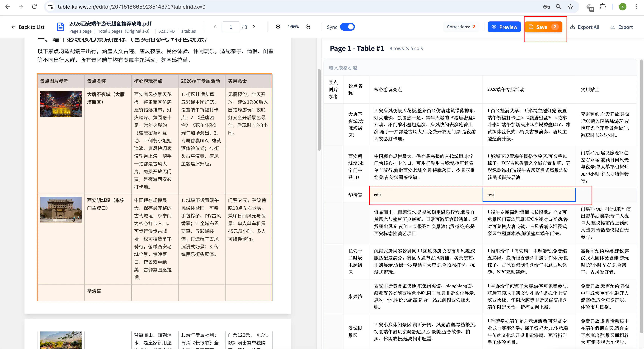Click editor cell starting 西安非遗美食聚集地
Screen dimensions: 644x349
tap(426, 297)
